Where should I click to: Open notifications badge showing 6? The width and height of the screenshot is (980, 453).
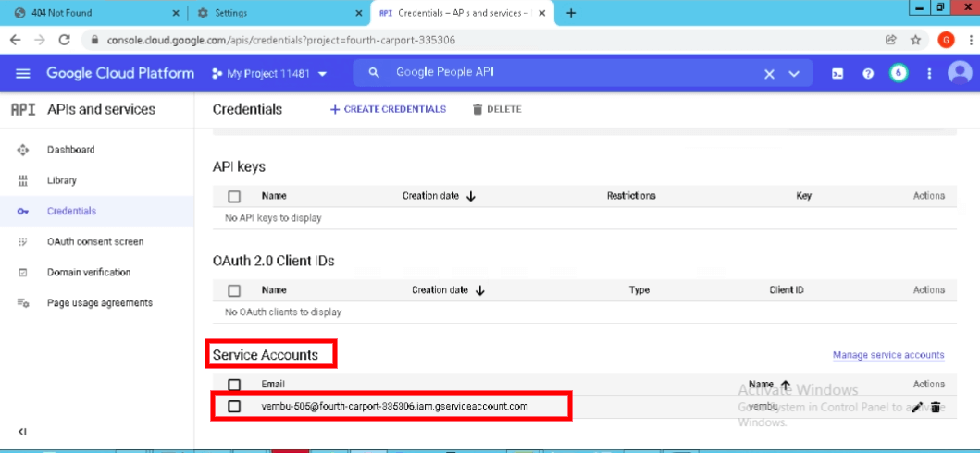coord(899,73)
